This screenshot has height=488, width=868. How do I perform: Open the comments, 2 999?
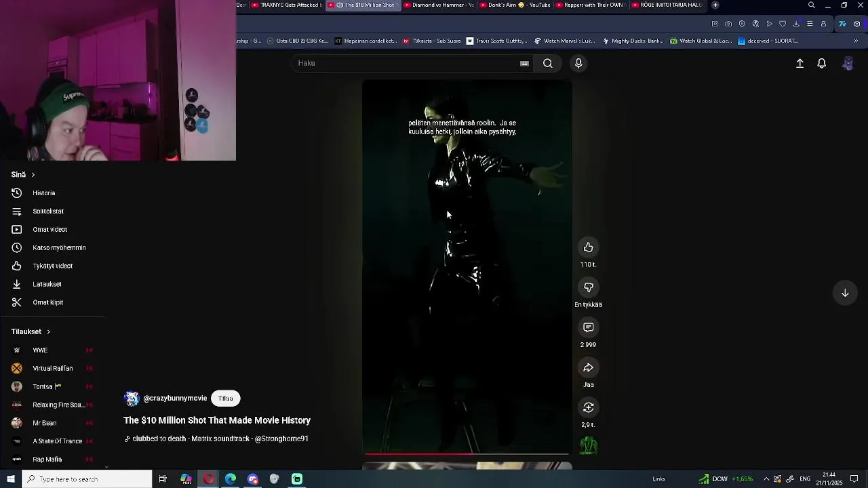[588, 327]
